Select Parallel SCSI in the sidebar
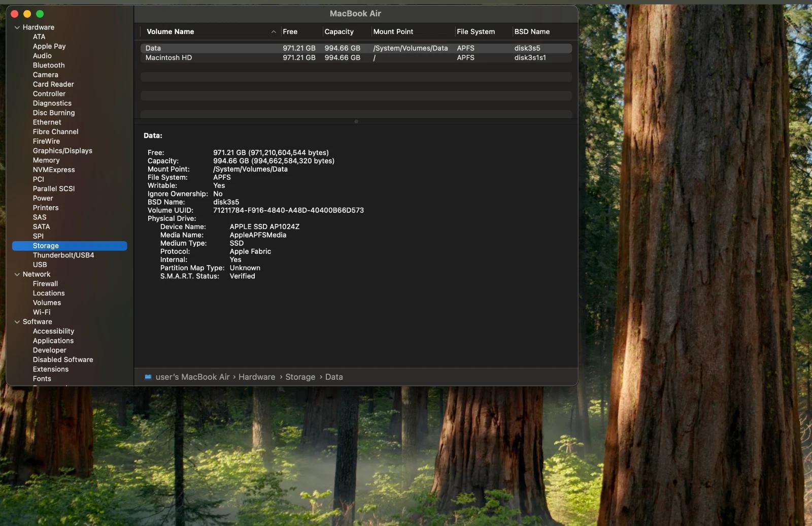 pos(54,189)
